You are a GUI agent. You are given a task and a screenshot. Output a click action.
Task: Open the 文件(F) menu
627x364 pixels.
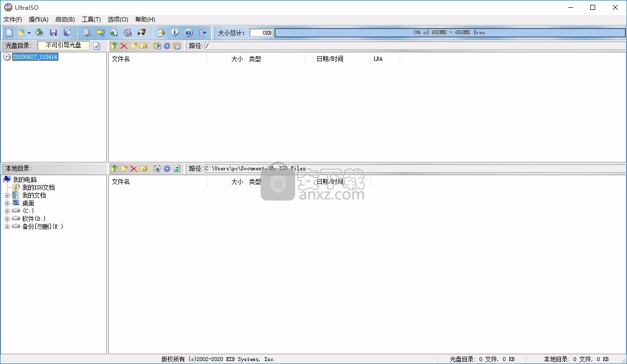point(13,20)
